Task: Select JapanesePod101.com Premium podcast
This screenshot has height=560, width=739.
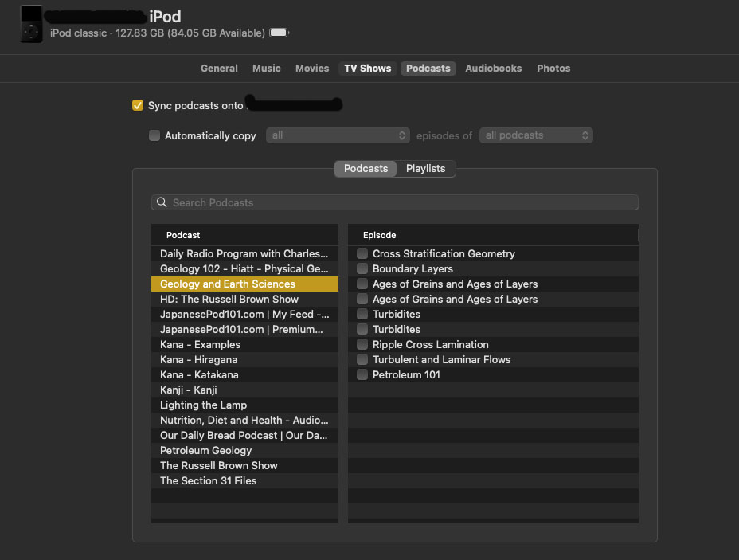Action: tap(244, 329)
